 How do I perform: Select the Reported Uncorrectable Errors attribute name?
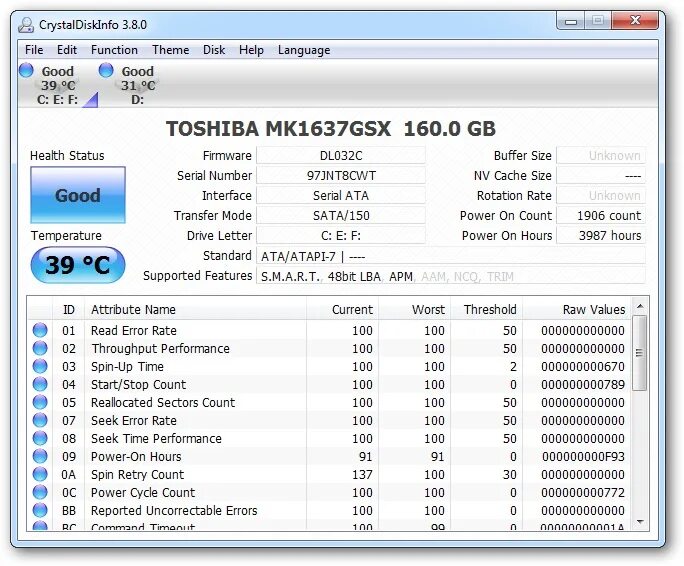click(x=174, y=511)
